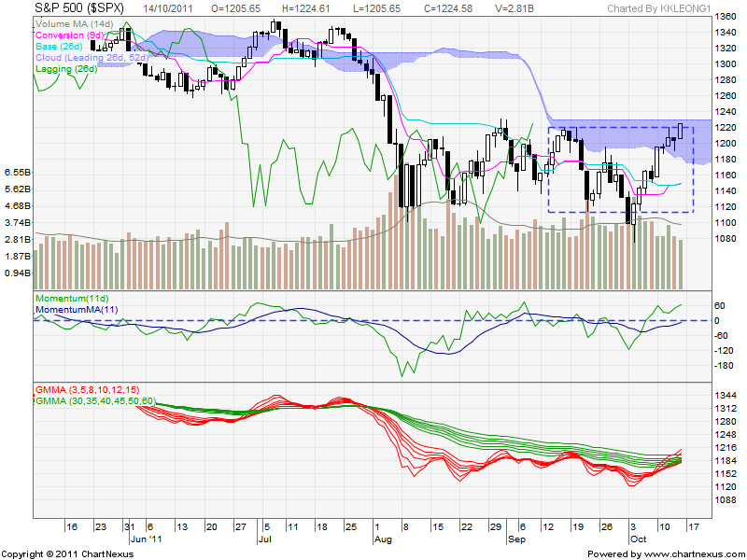Viewport: 747px width, 560px height.
Task: Click GMMA axis label '1344'
Action: [726, 396]
